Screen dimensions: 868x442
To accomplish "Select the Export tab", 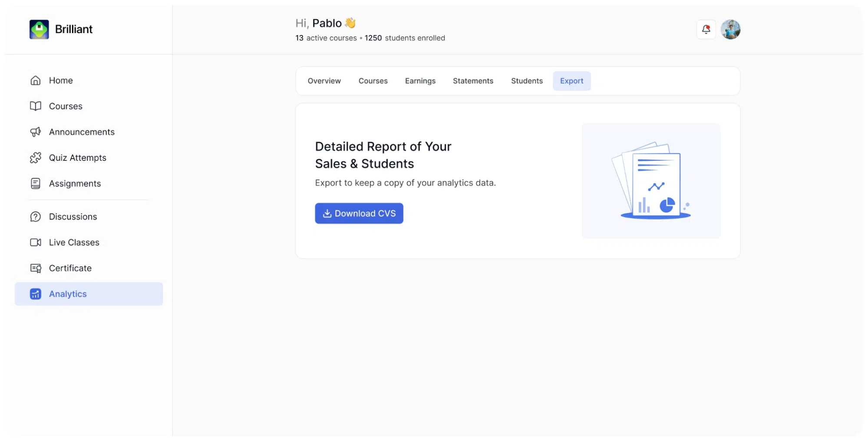I will 571,81.
